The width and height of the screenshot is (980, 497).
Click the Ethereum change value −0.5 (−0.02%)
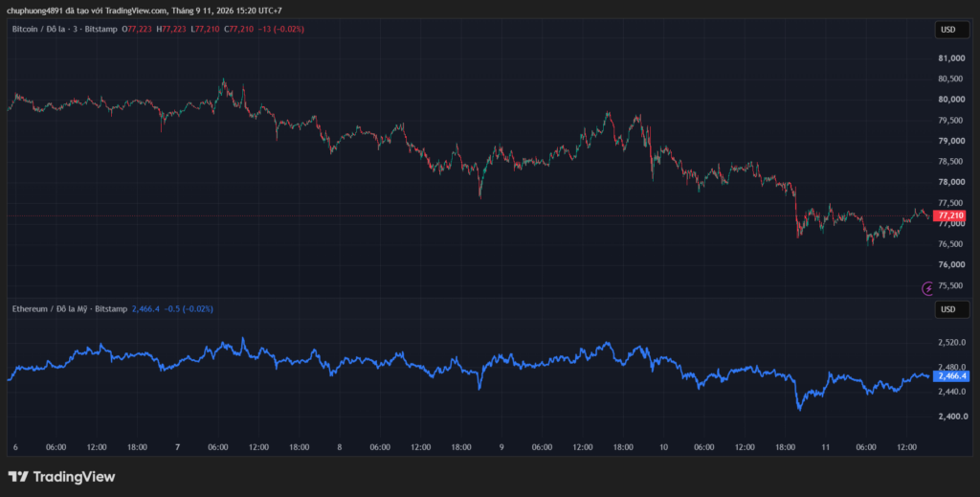pyautogui.click(x=189, y=308)
